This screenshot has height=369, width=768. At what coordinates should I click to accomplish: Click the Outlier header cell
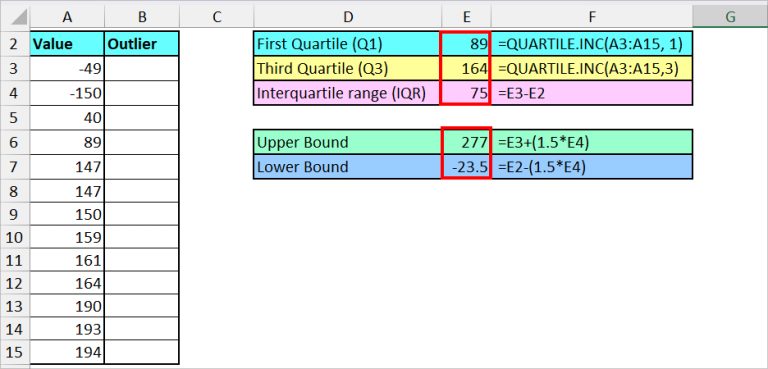142,44
